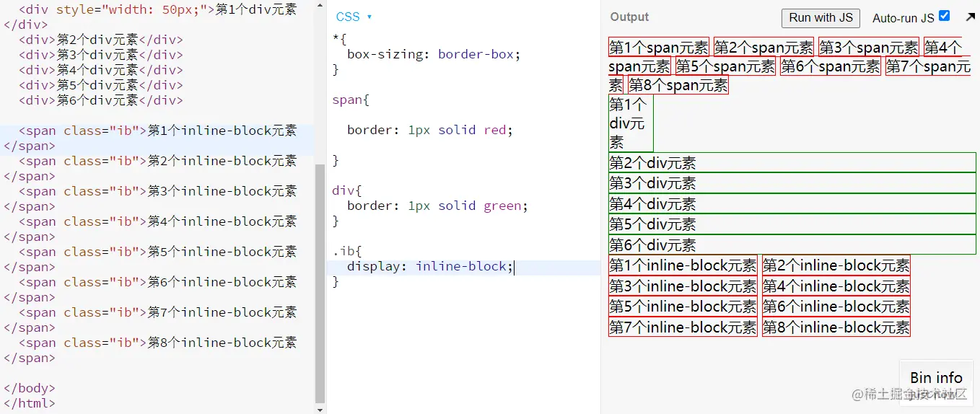Click 第3个inline-block元素 box in Output
Viewport: 980px width, 414px height.
(x=683, y=286)
